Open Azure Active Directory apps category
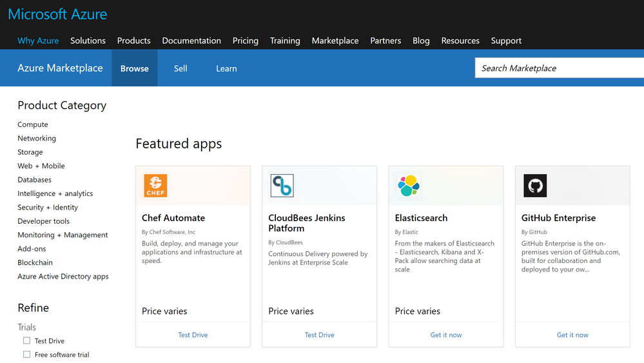The height and width of the screenshot is (363, 644). pos(63,277)
